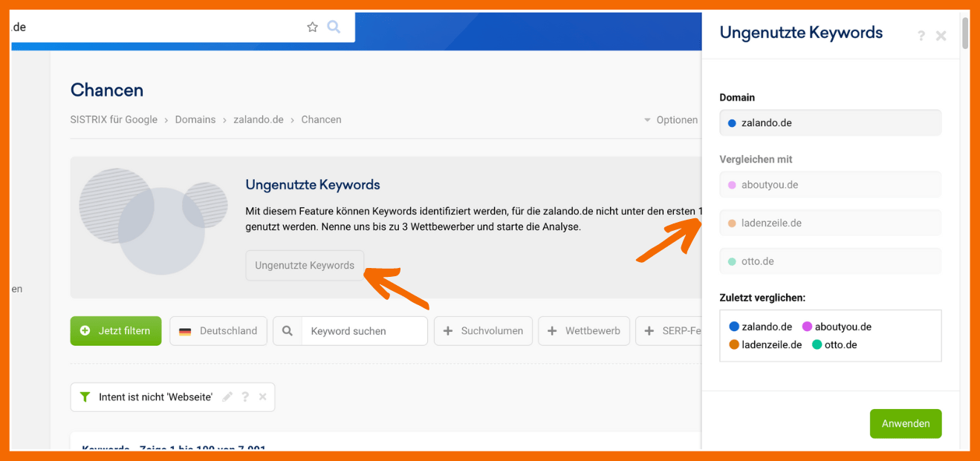The image size is (980, 461).
Task: Edit the Intent filter with pencil icon
Action: coord(227,397)
